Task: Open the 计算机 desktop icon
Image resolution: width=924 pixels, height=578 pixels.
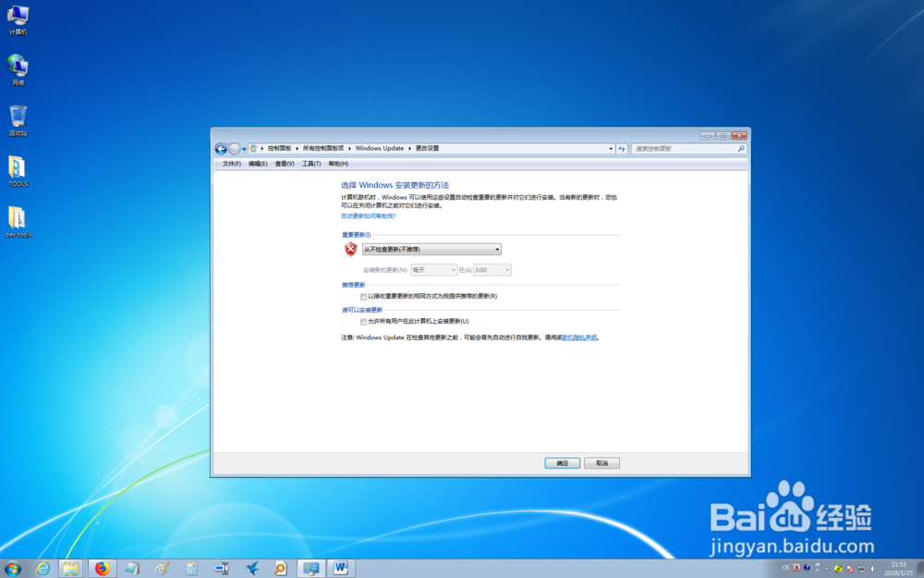Action: coord(18,19)
